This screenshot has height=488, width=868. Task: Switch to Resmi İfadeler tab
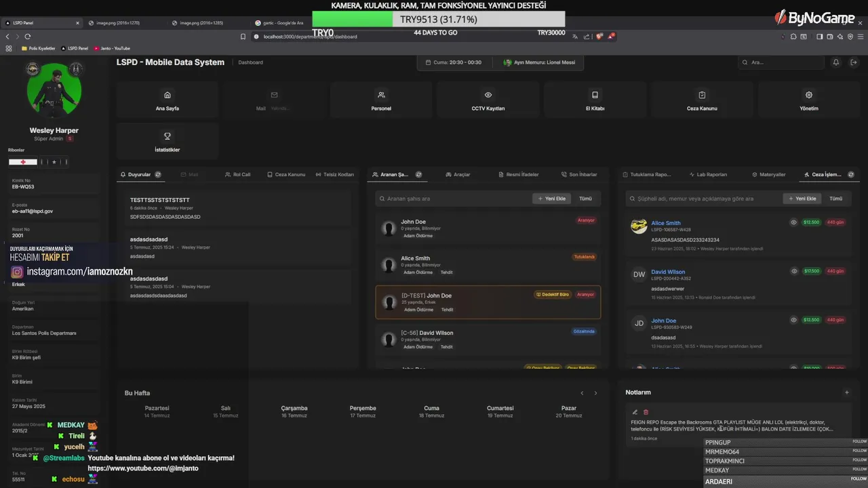(x=518, y=174)
